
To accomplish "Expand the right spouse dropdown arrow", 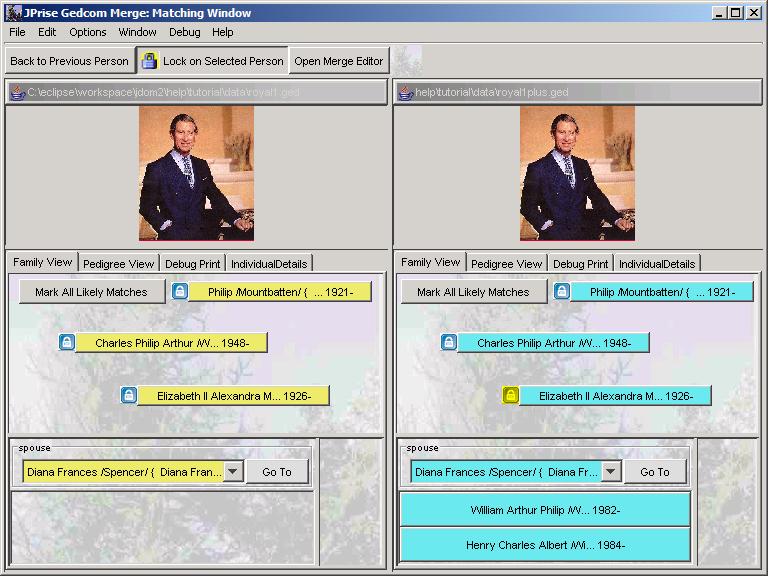I will pyautogui.click(x=611, y=472).
